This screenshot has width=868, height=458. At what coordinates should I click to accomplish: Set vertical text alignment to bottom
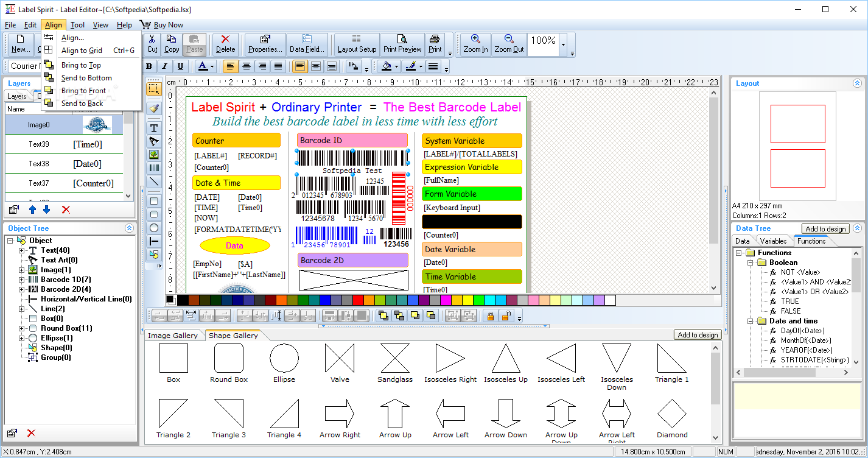point(332,66)
